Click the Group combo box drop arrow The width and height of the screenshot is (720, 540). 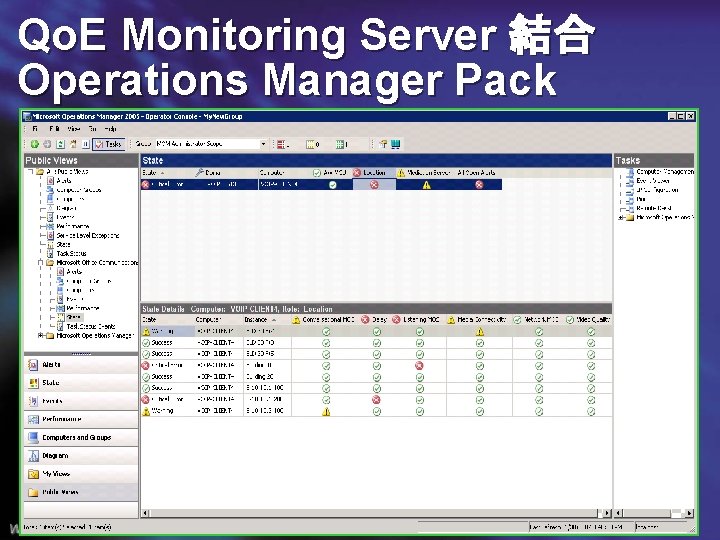click(264, 144)
